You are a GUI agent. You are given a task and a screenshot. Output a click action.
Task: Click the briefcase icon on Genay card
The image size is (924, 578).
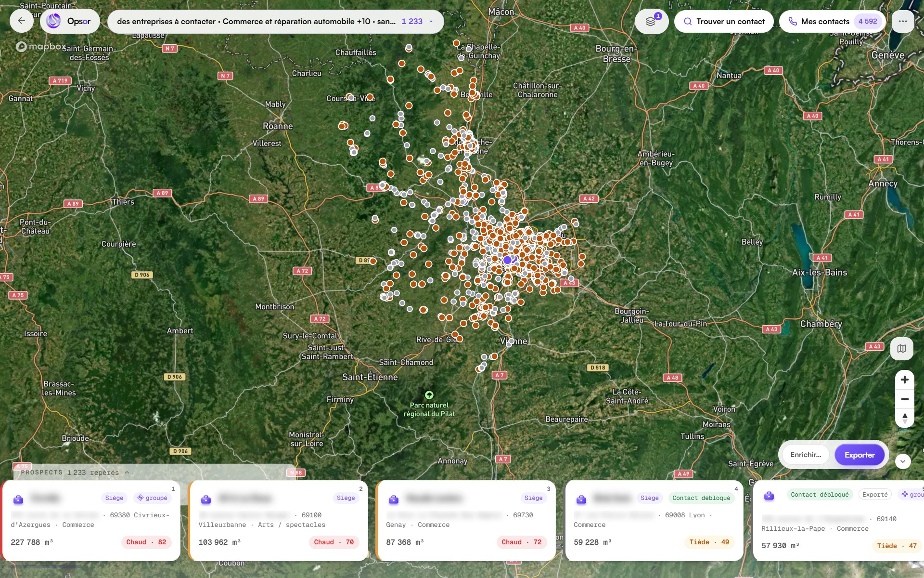[x=394, y=499]
